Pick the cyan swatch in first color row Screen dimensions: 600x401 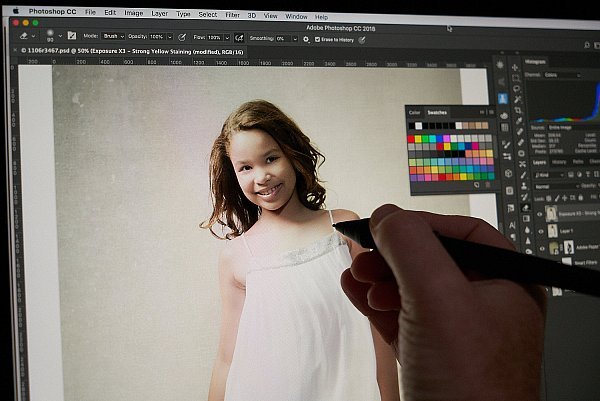432,139
